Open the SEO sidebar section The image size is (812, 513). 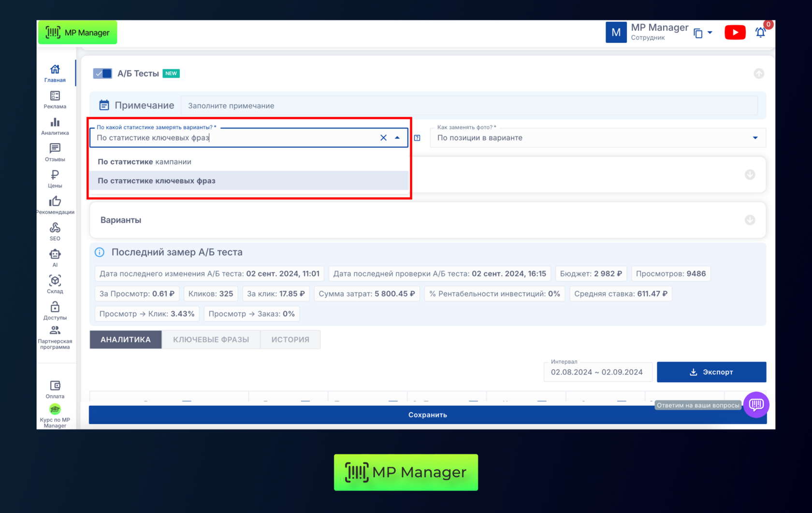tap(55, 231)
